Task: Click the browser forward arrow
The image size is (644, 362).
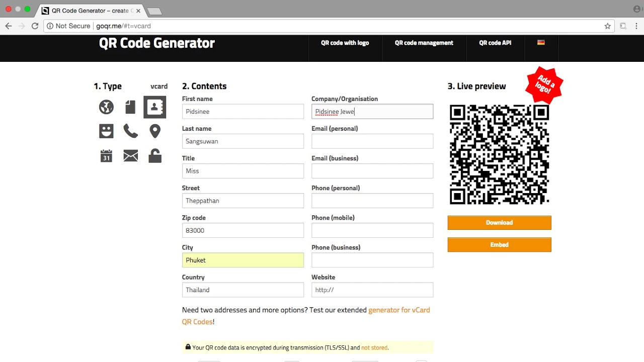Action: [22, 26]
